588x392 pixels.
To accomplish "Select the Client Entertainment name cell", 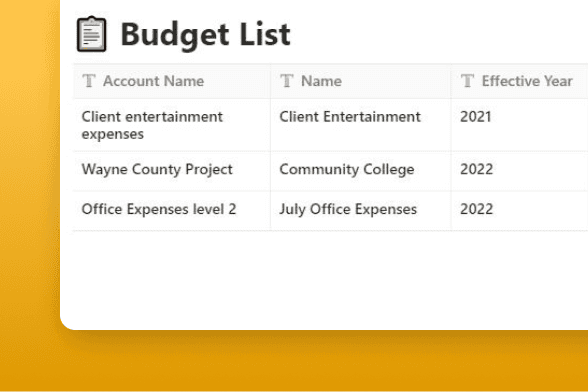I will coord(361,125).
